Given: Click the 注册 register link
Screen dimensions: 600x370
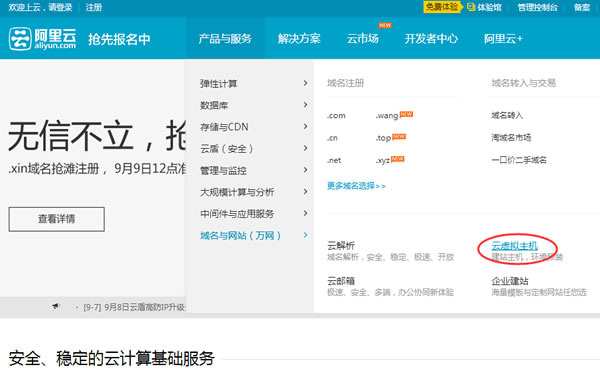Looking at the screenshot, I should pyautogui.click(x=94, y=7).
